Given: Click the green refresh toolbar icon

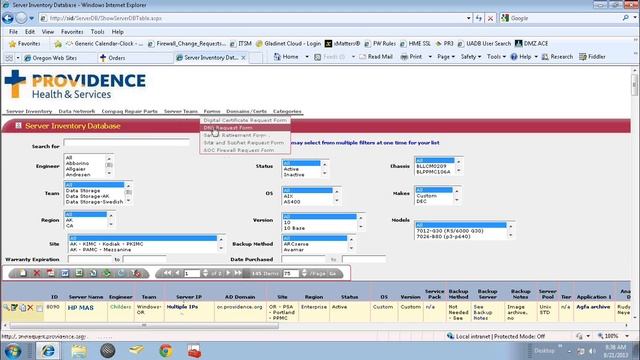Looking at the screenshot, I should click(x=107, y=273).
